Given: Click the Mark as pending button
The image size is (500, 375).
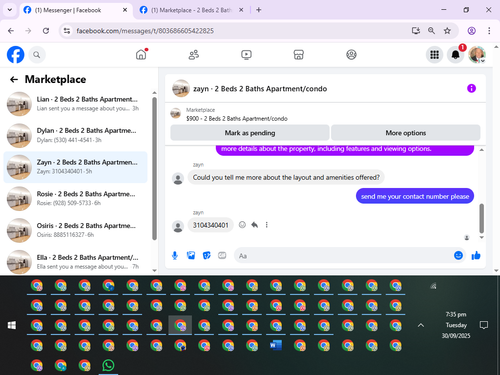Looking at the screenshot, I should click(x=250, y=133).
